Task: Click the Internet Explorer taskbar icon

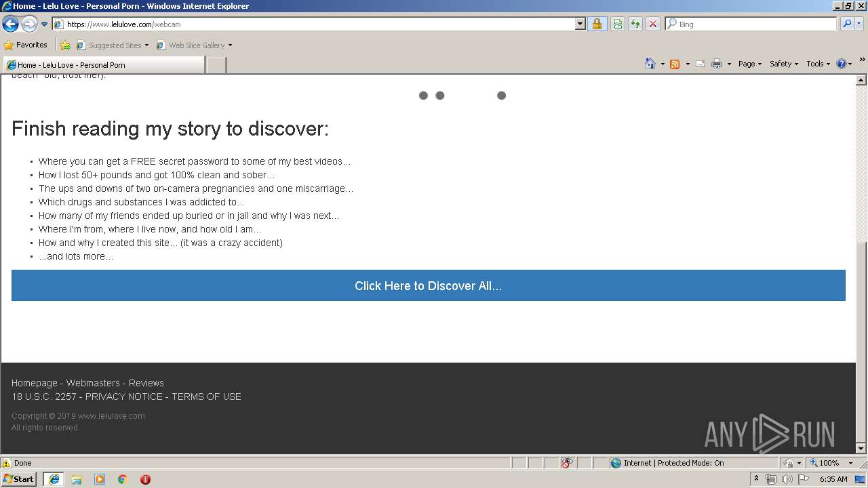Action: 54,479
